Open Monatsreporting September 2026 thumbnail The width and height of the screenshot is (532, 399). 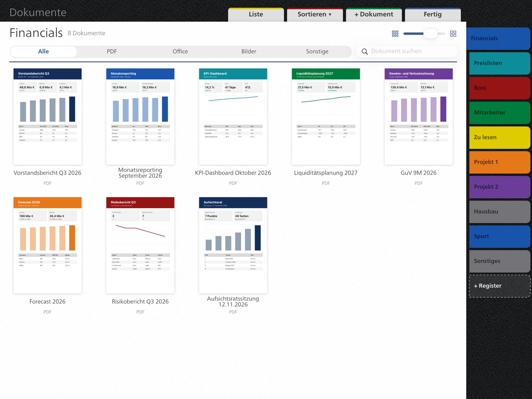click(x=140, y=116)
